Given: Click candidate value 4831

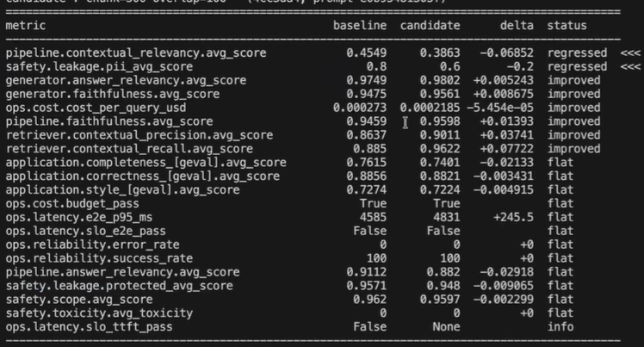Looking at the screenshot, I should pyautogui.click(x=447, y=217).
